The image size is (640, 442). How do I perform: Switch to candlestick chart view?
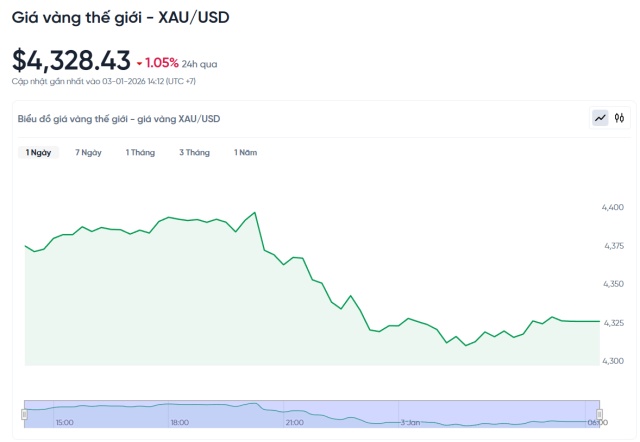619,118
